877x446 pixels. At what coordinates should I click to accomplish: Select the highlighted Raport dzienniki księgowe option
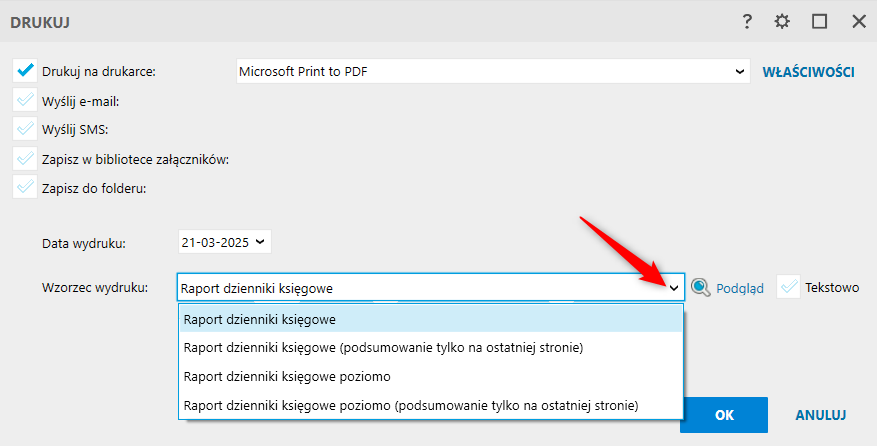pos(260,319)
